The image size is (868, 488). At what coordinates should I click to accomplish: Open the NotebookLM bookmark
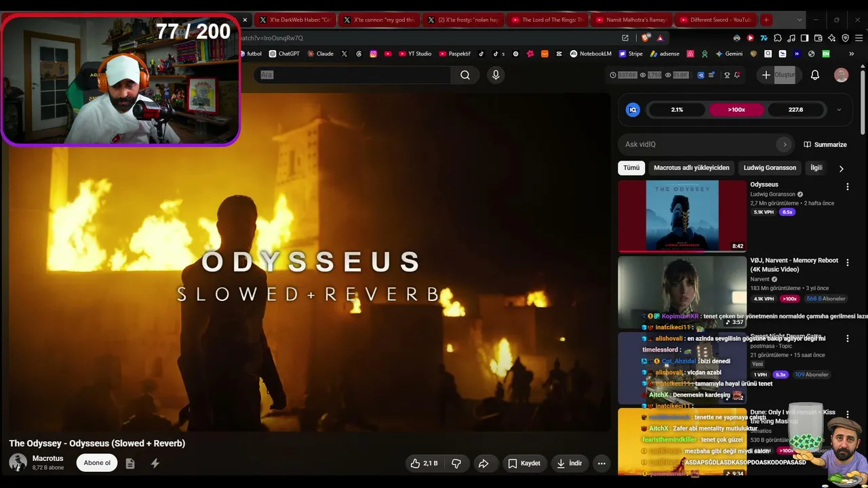[x=591, y=54]
